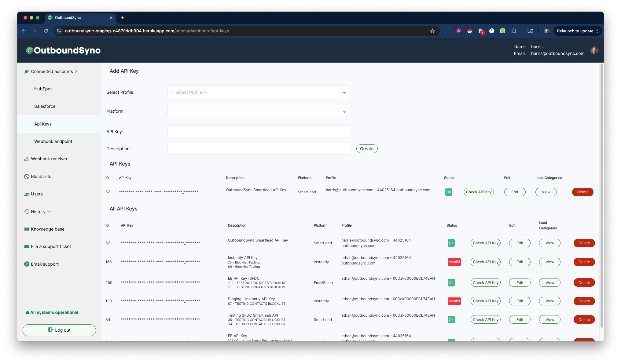Click the Email support question-mark icon
621x364 pixels.
[x=27, y=264]
